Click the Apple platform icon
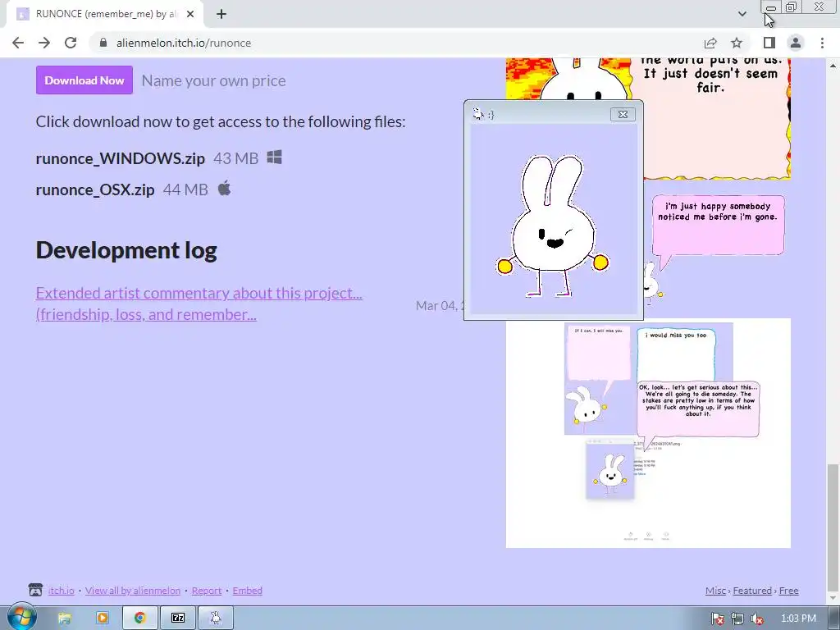 click(225, 189)
